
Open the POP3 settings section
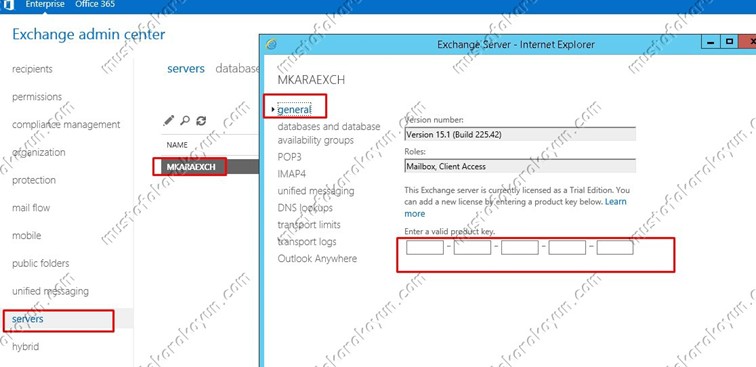(x=289, y=157)
